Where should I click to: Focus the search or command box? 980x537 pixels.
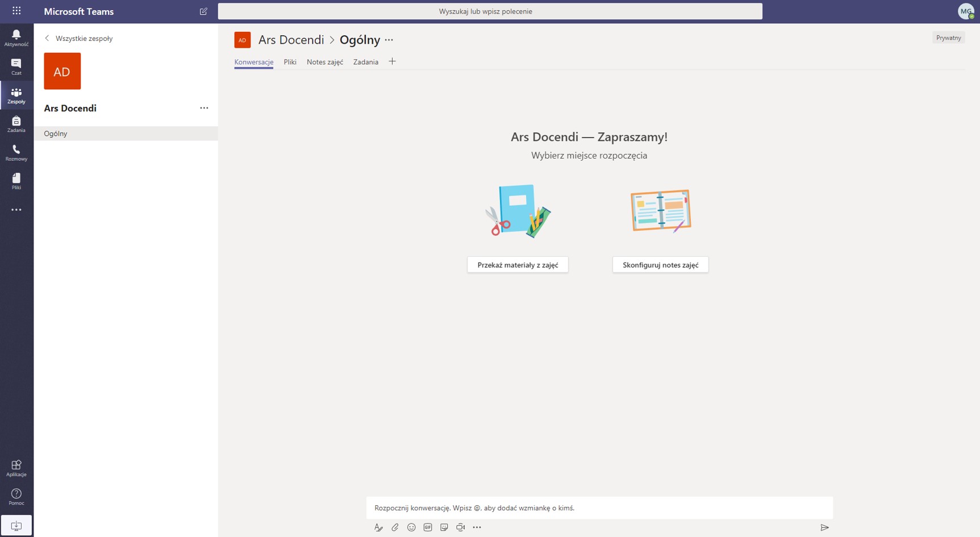[x=490, y=11]
